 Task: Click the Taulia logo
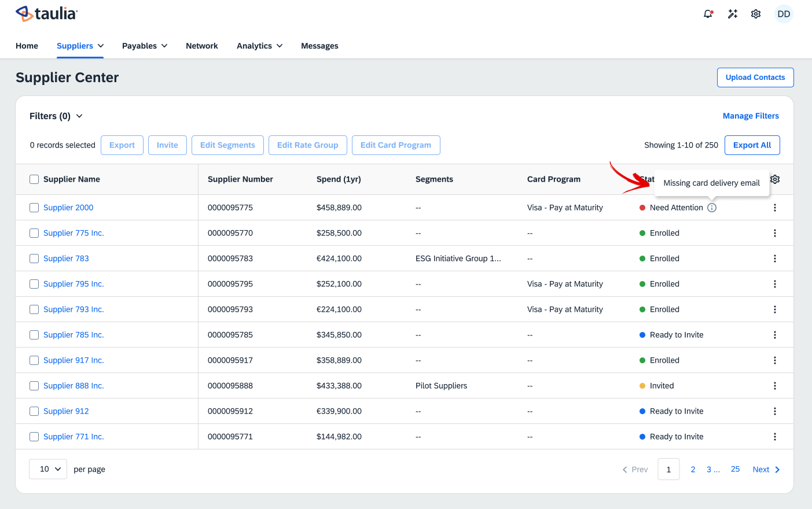(x=47, y=13)
